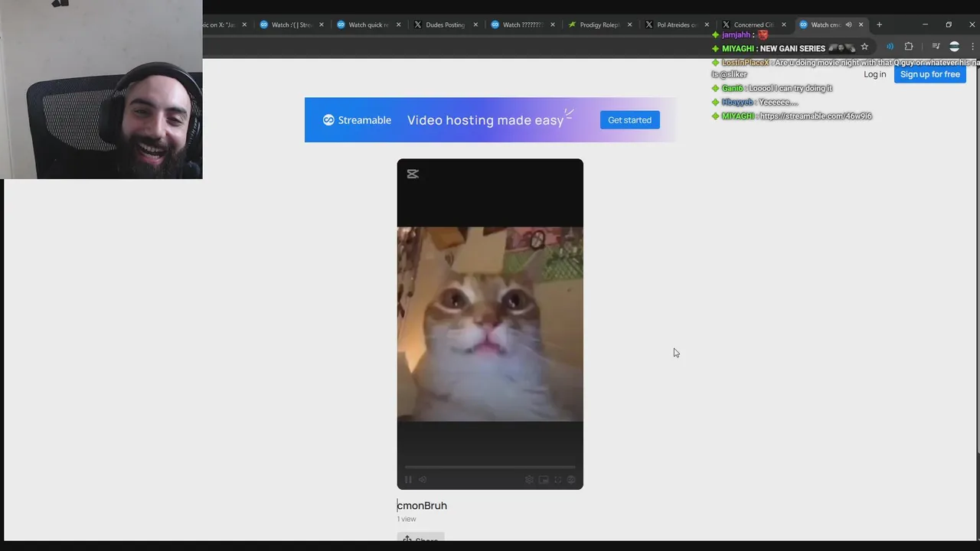This screenshot has height=551, width=980.
Task: Open a new browser tab with plus button
Action: [x=879, y=24]
